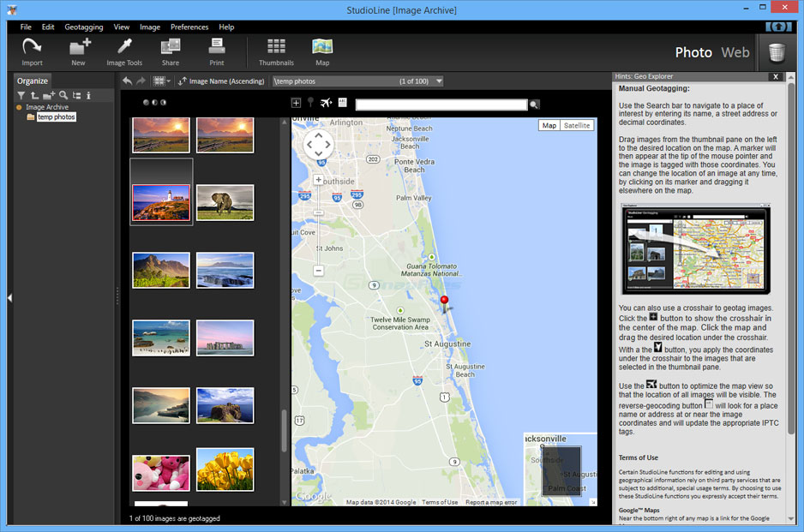
Task: Click the Share toolbar icon
Action: tap(170, 51)
